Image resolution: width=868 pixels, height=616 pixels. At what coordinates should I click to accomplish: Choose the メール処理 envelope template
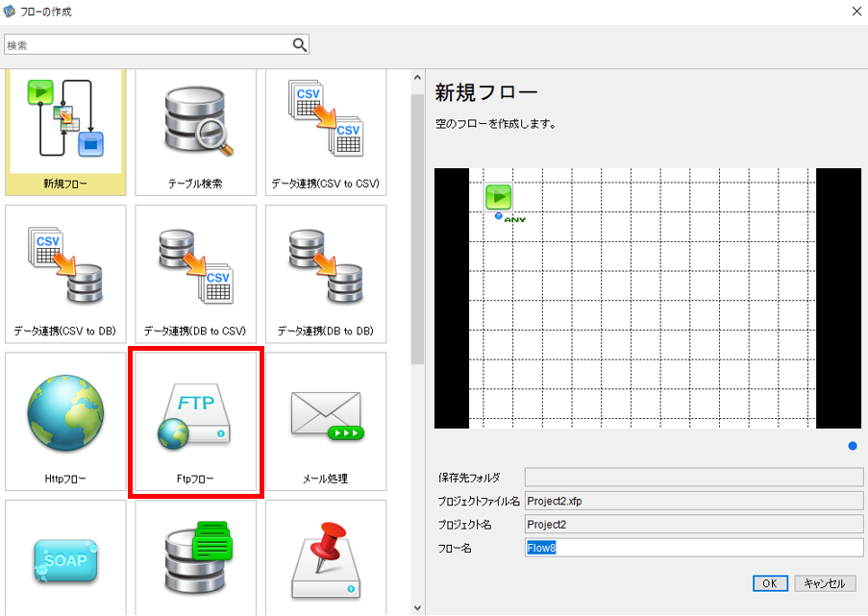(x=326, y=421)
